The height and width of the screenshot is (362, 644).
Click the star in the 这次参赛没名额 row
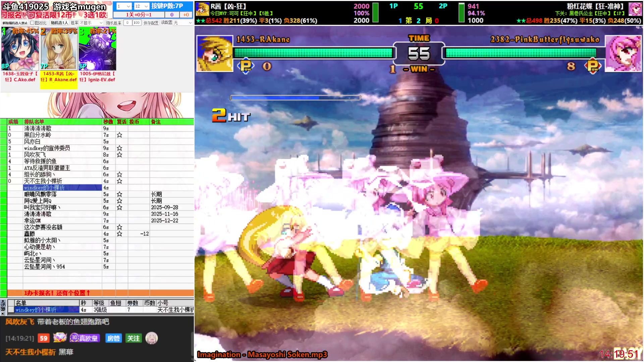tap(119, 227)
